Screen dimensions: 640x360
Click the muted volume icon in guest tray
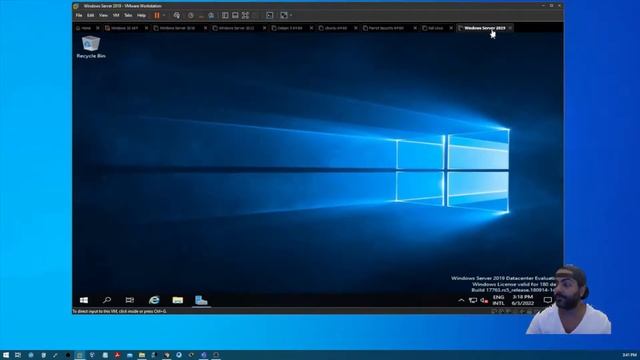point(484,300)
